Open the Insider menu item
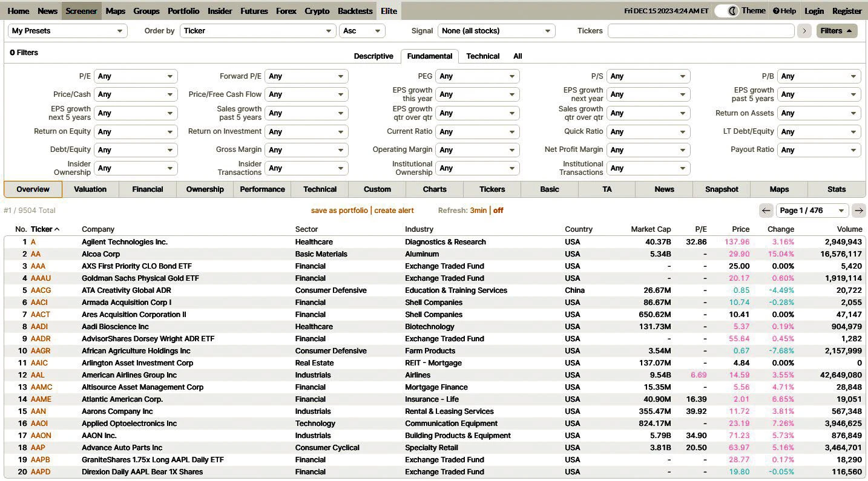868x481 pixels. 220,11
